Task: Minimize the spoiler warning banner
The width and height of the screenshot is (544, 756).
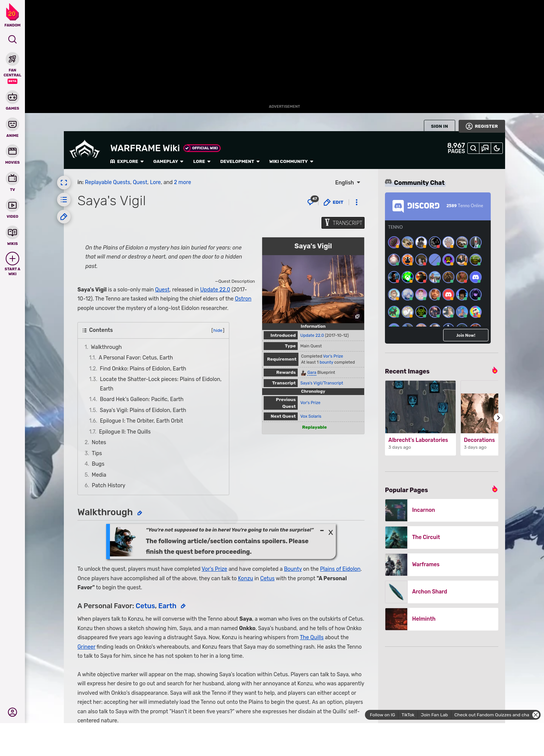Action: click(x=322, y=531)
